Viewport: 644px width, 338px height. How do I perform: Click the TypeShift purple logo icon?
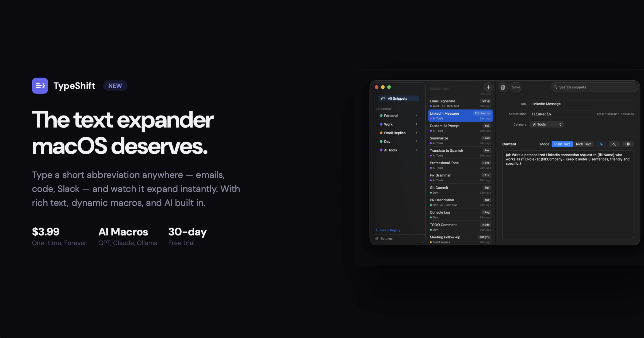pyautogui.click(x=40, y=86)
